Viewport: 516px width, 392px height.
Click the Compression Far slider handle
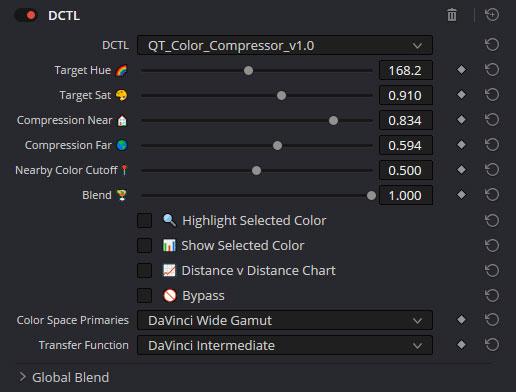277,145
